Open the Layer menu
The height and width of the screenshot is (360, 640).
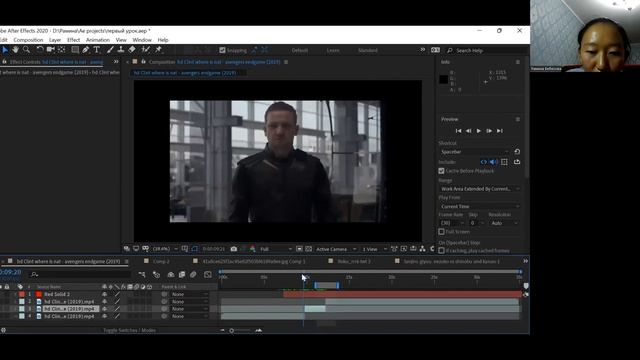coord(55,40)
